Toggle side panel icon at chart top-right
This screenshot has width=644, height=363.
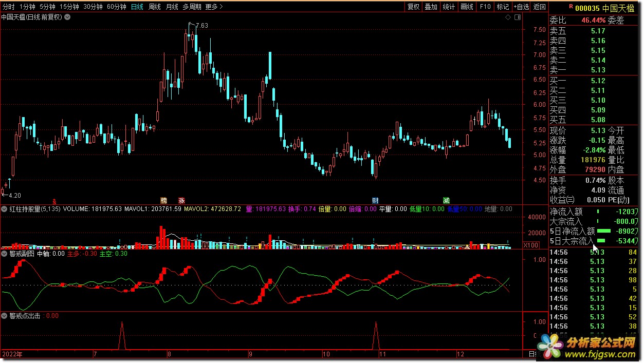517,17
